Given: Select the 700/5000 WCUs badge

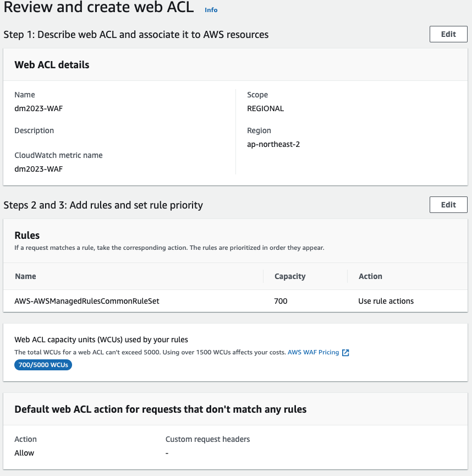Looking at the screenshot, I should (x=43, y=365).
